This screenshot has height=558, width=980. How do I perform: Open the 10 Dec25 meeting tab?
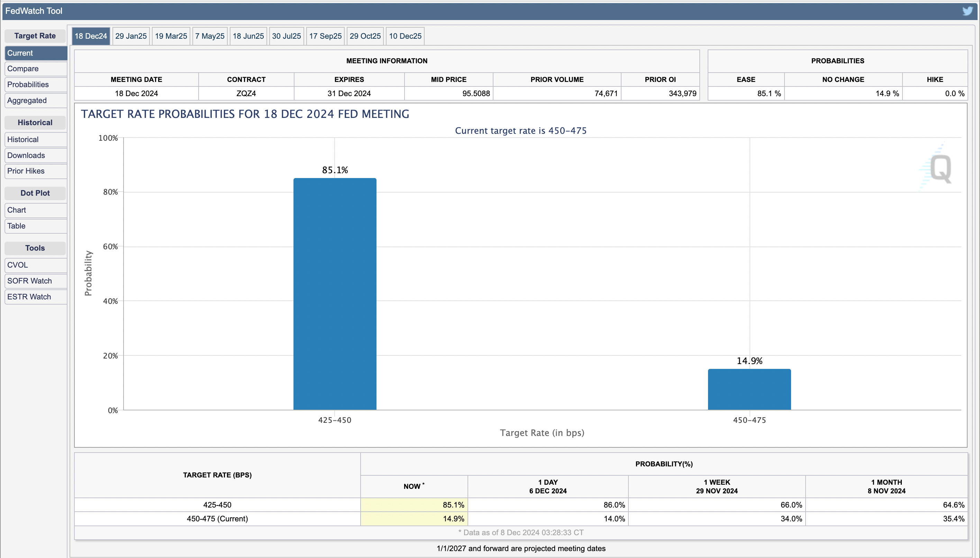[x=405, y=36]
